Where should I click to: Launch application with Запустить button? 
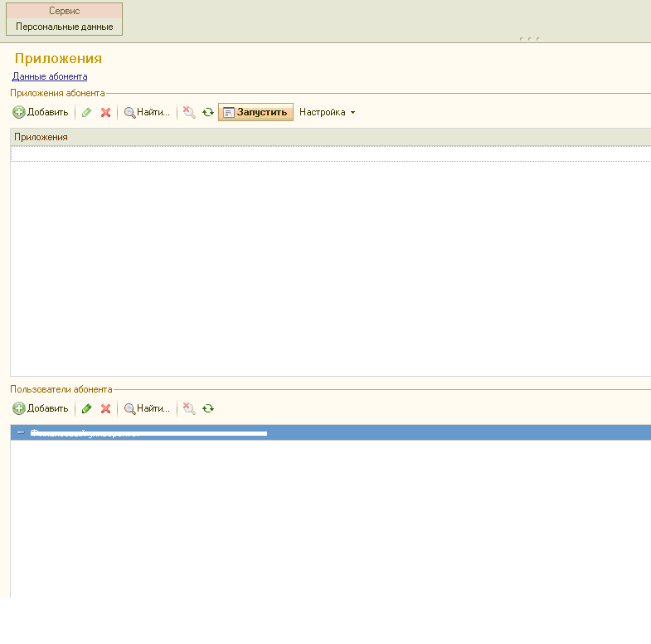pos(255,112)
